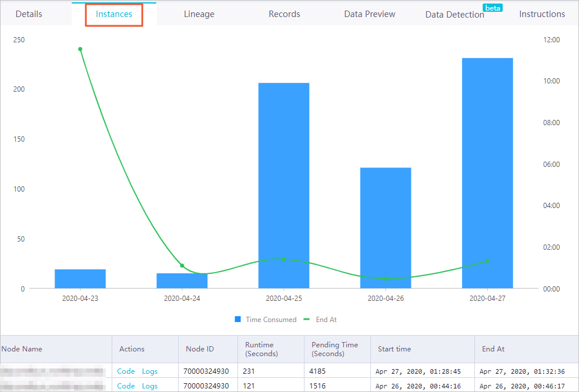
Task: Open the Details tab
Action: (29, 14)
